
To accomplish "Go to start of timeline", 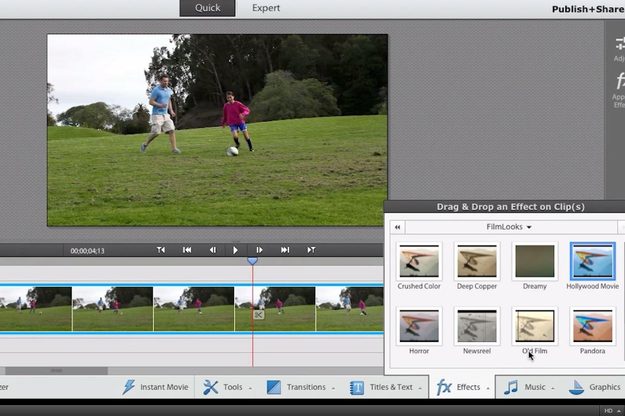I will click(161, 250).
